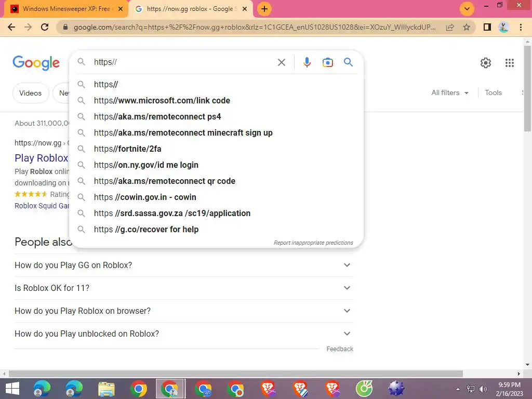Choose suggestion www.microsoft.com/link code
Image resolution: width=532 pixels, height=399 pixels.
coord(216,100)
